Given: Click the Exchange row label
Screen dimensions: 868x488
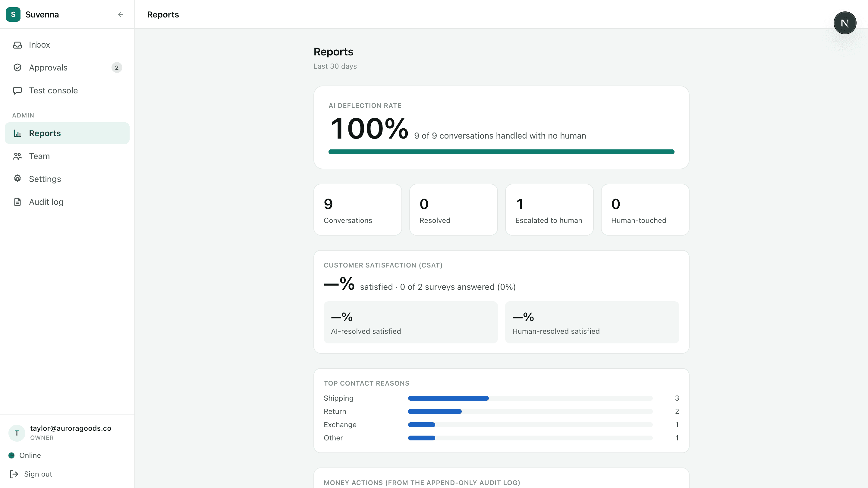Looking at the screenshot, I should click(340, 425).
